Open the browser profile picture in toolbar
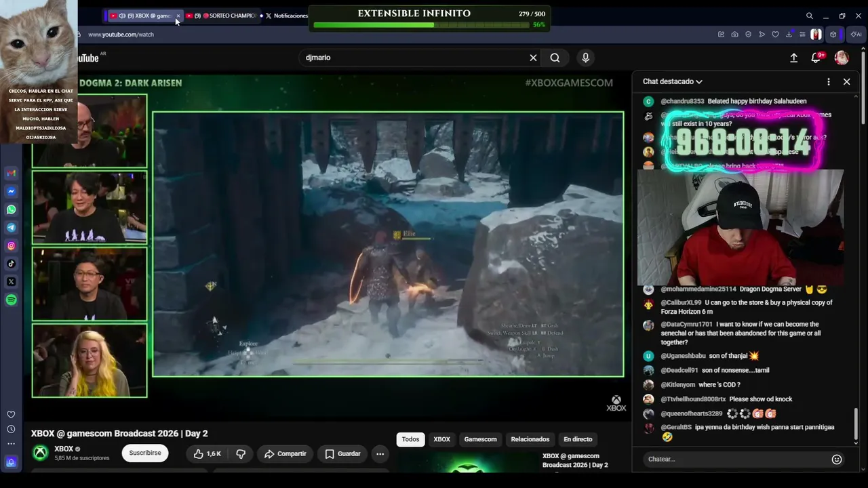 tap(816, 35)
